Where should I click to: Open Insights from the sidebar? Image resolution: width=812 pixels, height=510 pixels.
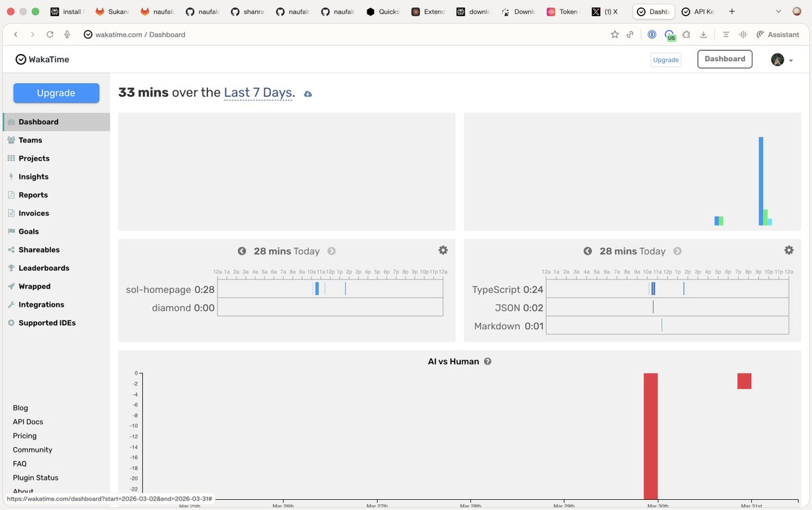click(33, 177)
